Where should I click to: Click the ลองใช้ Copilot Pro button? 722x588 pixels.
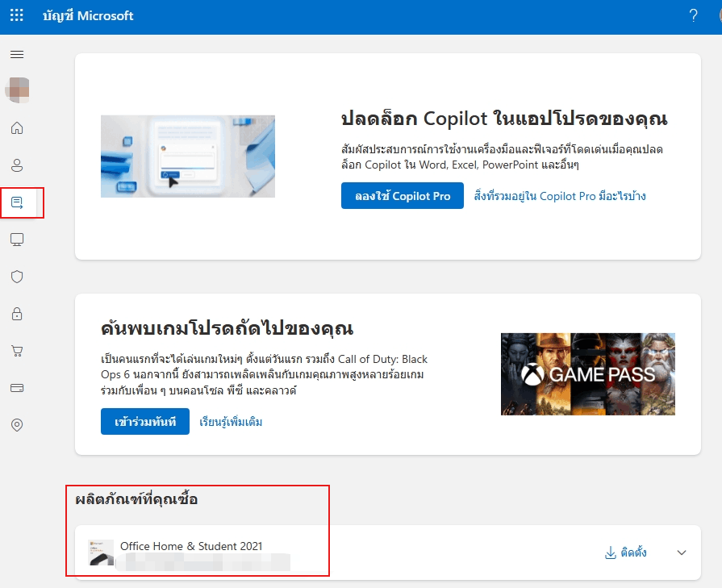(x=403, y=196)
